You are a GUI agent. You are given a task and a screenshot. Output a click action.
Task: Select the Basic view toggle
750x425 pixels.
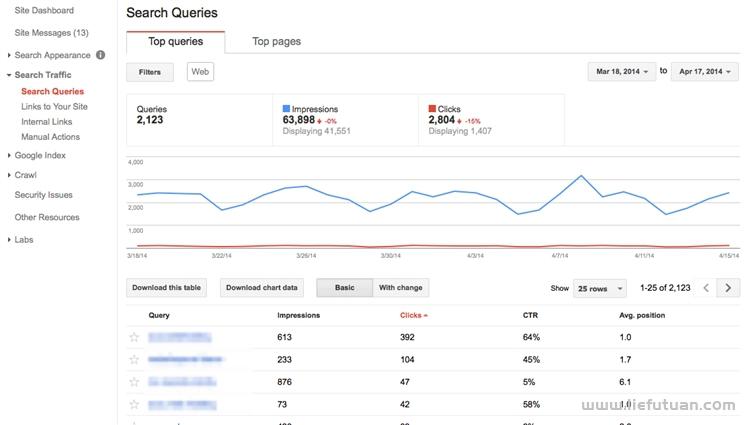point(344,288)
